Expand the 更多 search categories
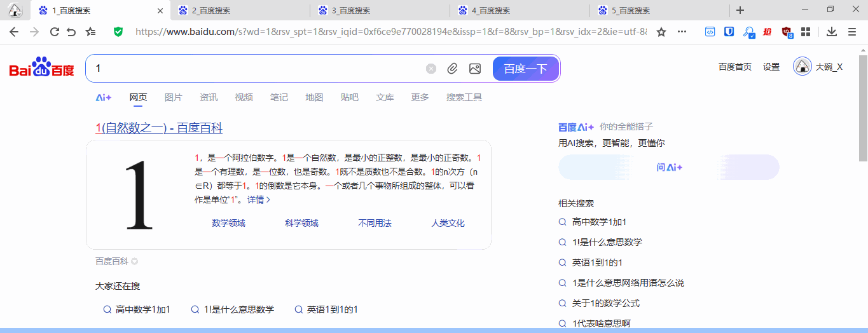 420,97
